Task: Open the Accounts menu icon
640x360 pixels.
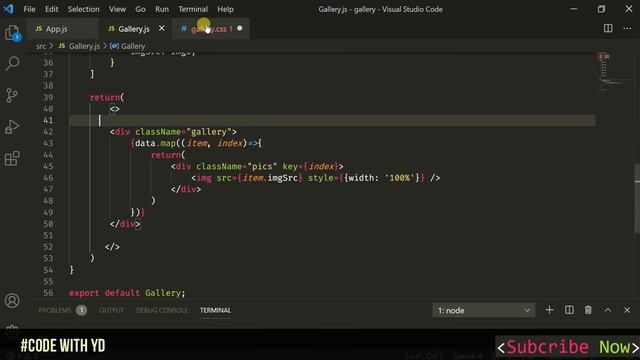Action: coord(12,301)
